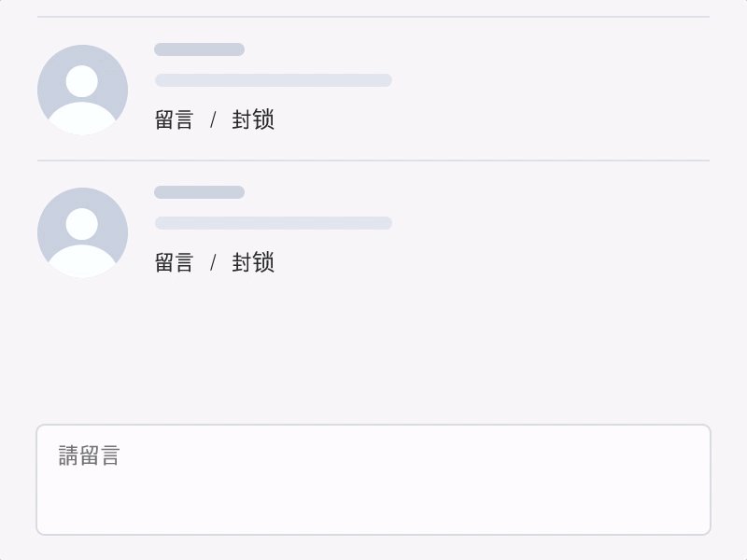The height and width of the screenshot is (560, 747).
Task: Click the slash separator in top user row
Action: (x=213, y=119)
